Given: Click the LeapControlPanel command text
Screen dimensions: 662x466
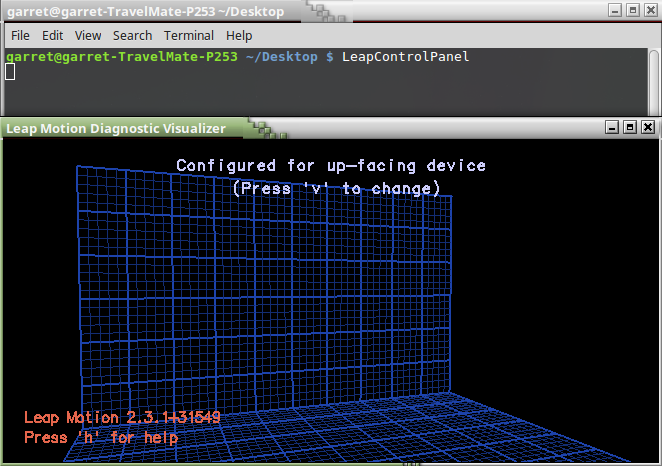Looking at the screenshot, I should (x=405, y=57).
